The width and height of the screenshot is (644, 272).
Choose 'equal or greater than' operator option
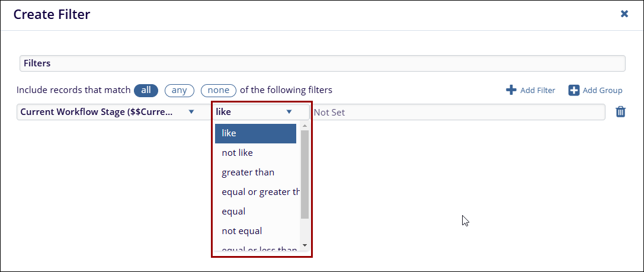pos(255,192)
